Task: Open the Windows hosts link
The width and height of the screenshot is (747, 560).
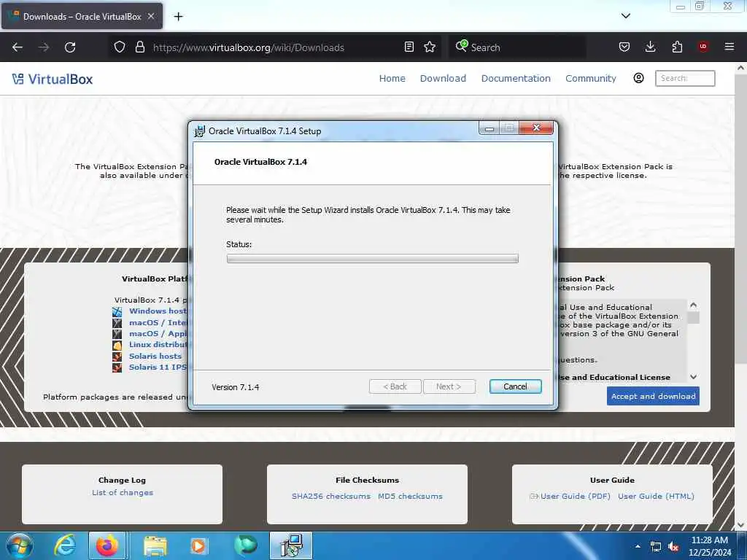Action: [158, 311]
